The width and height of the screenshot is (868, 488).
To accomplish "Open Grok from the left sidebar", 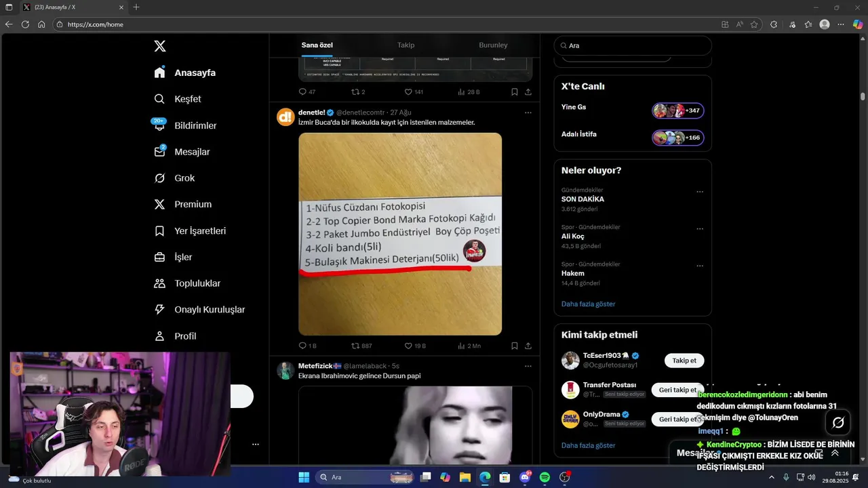I will (174, 178).
